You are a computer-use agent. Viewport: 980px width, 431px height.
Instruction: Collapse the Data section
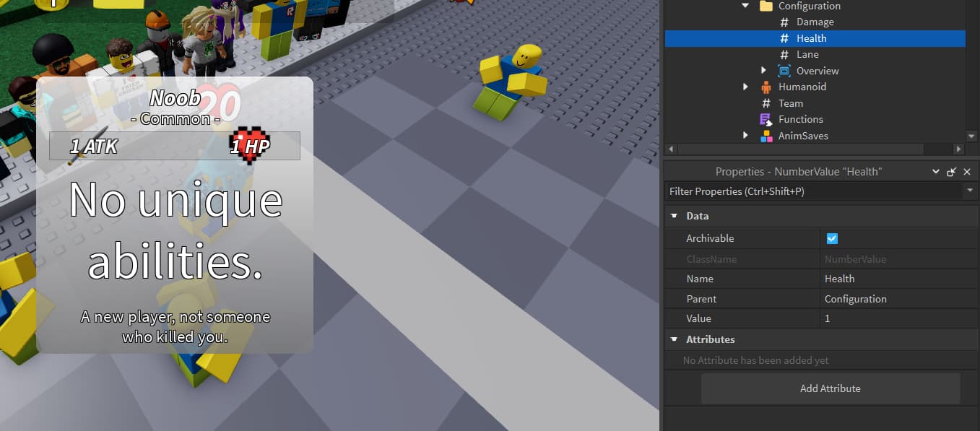click(x=674, y=215)
